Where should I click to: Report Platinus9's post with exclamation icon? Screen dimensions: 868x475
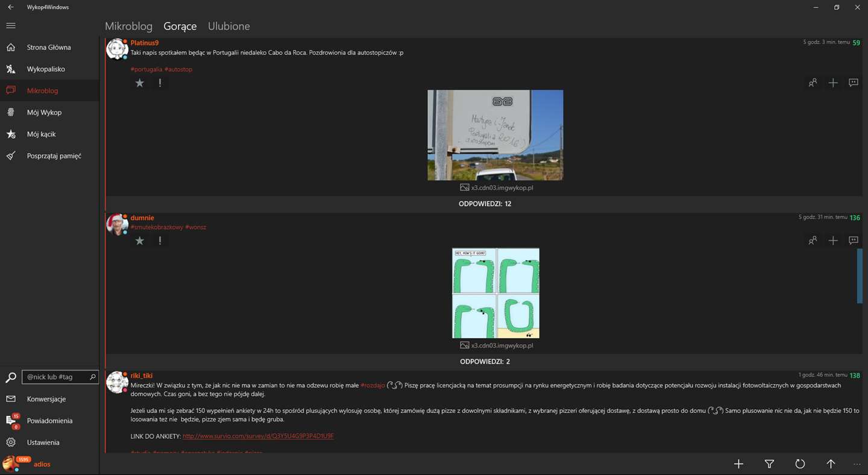point(160,83)
